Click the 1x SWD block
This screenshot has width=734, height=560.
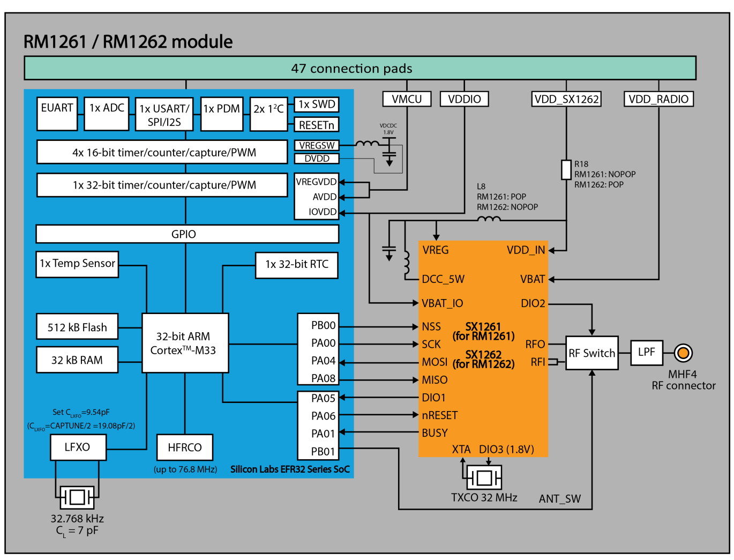pos(317,104)
